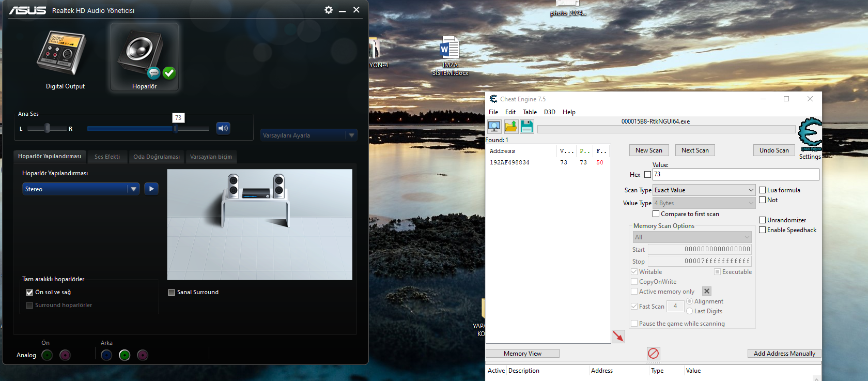This screenshot has height=381, width=868.
Task: Check Compare to first scan
Action: coord(656,214)
